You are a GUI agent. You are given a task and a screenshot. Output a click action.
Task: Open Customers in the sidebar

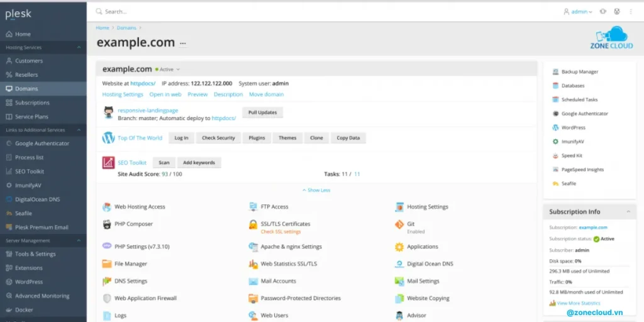43,61
